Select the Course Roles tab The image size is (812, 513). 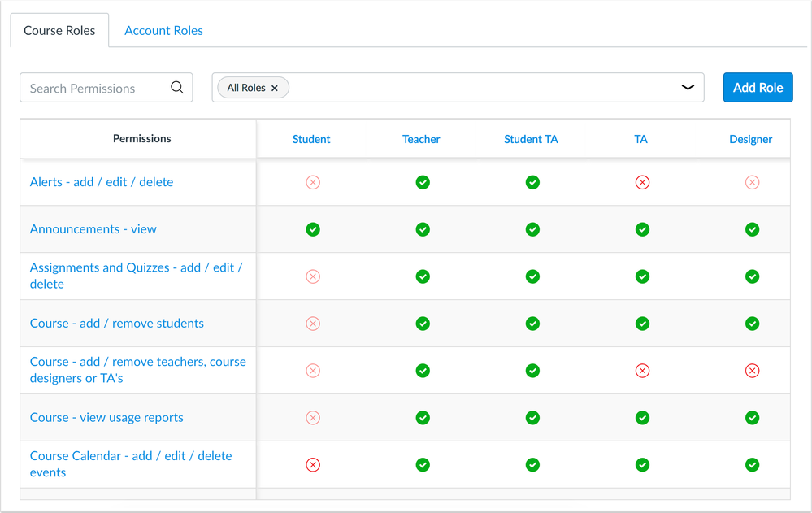pos(59,29)
